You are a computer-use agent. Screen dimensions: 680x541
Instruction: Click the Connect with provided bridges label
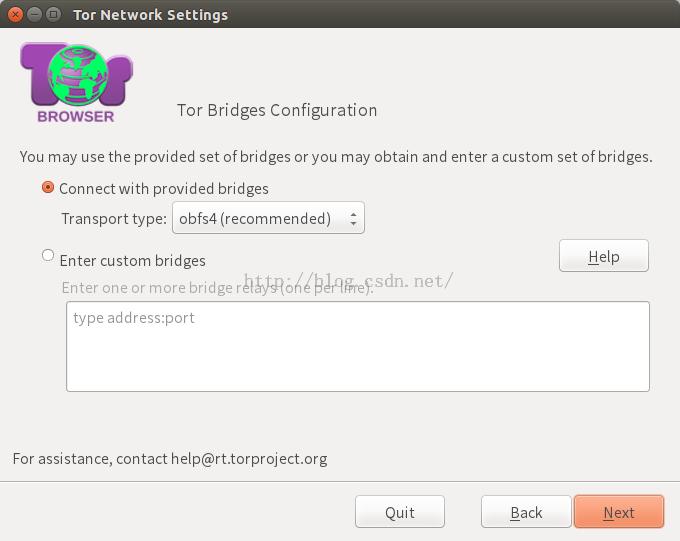pyautogui.click(x=164, y=189)
